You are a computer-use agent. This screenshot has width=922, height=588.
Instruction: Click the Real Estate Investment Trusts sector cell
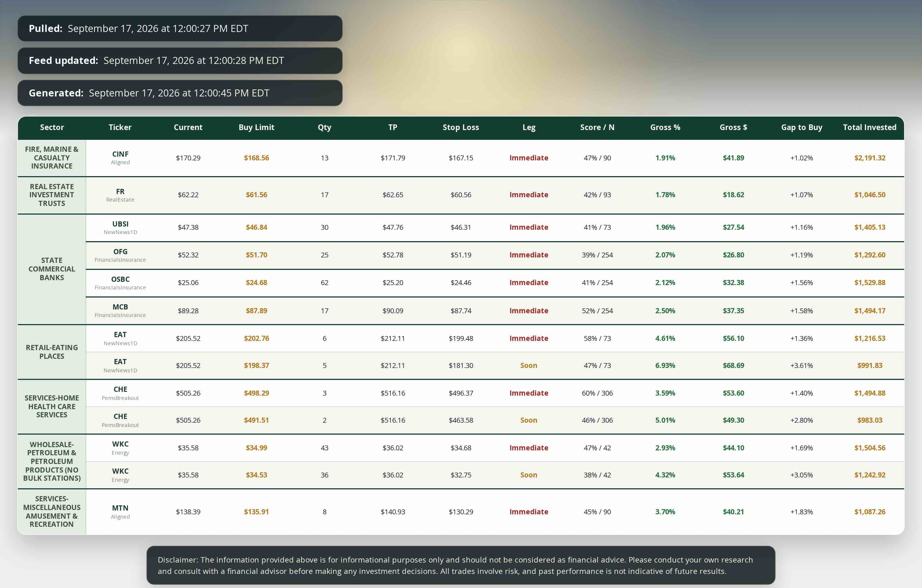coord(52,195)
